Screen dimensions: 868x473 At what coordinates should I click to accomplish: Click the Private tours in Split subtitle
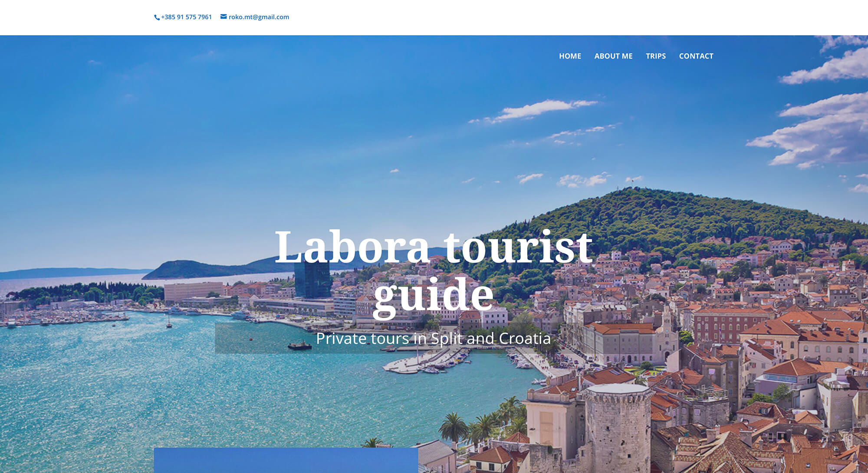click(x=433, y=338)
